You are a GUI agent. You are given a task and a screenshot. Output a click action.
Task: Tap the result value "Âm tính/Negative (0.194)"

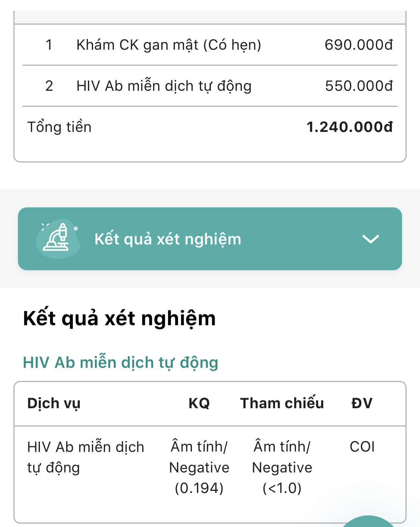click(x=199, y=467)
